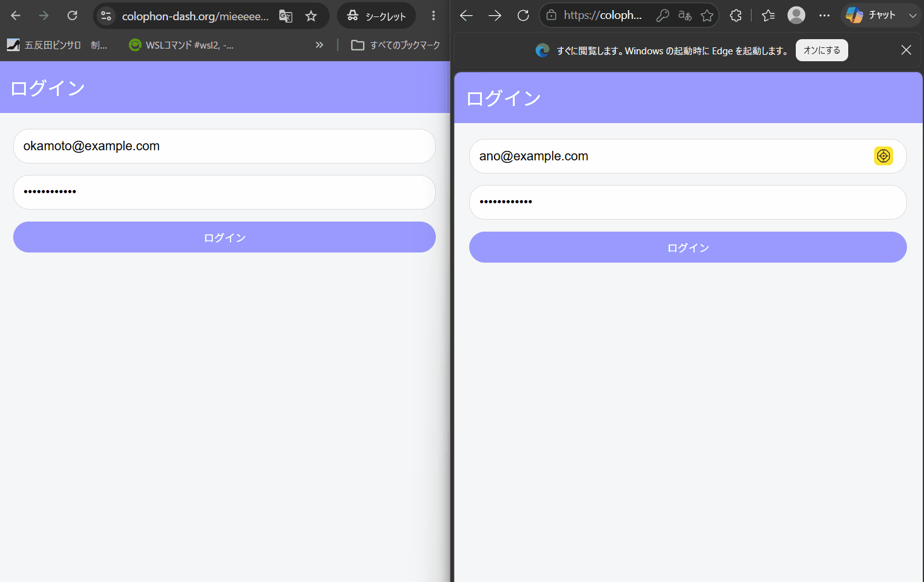Open Edge favorites list icon
This screenshot has width=924, height=582.
[768, 15]
